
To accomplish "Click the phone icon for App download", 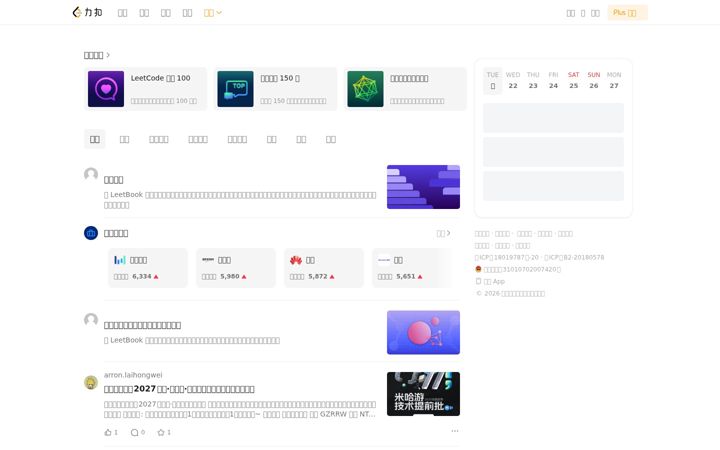I will pyautogui.click(x=478, y=281).
